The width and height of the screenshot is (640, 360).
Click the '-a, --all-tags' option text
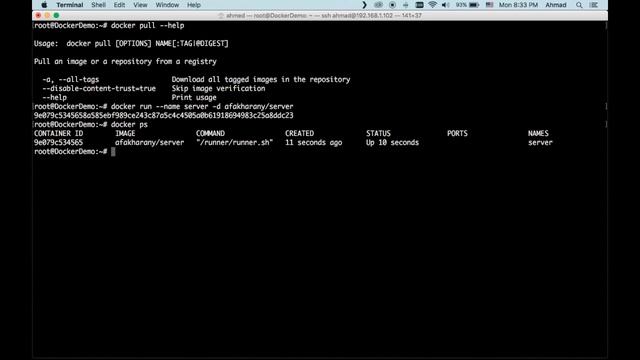(x=71, y=79)
